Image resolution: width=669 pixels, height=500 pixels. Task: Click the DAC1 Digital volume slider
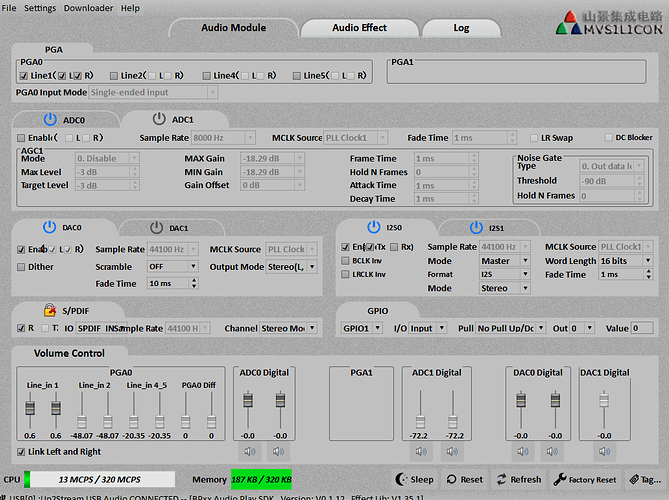[604, 400]
